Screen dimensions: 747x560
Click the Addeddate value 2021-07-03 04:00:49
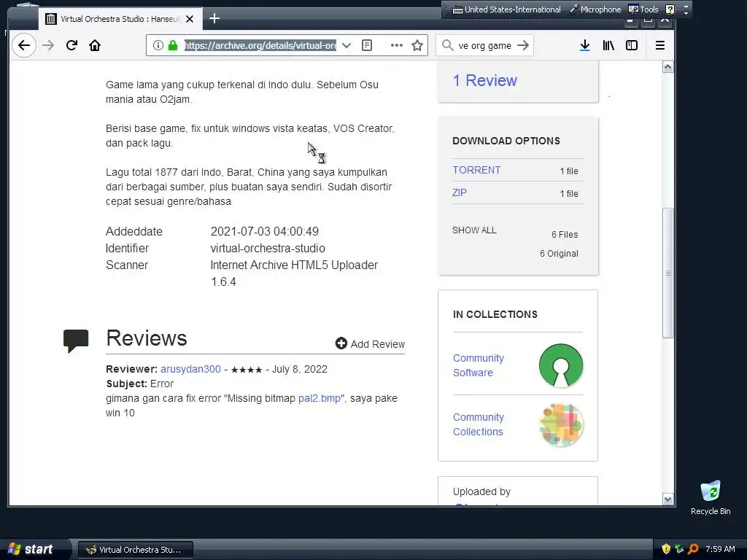point(264,231)
